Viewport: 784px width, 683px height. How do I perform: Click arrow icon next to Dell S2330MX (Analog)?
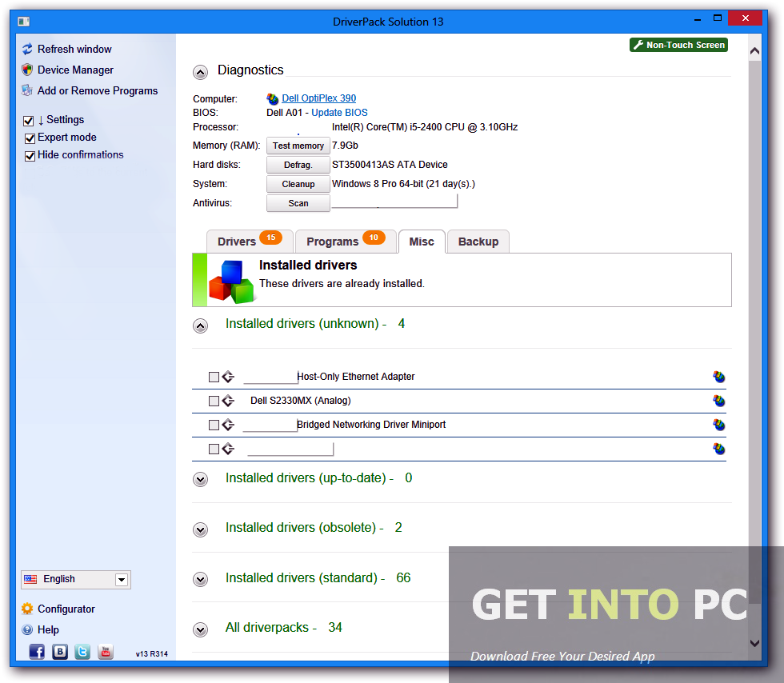pos(228,401)
